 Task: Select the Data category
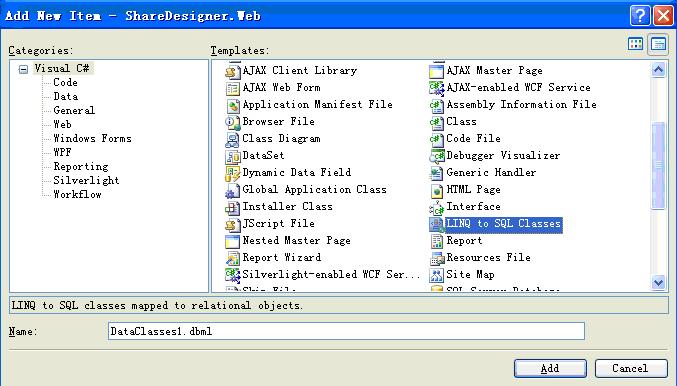coord(66,96)
